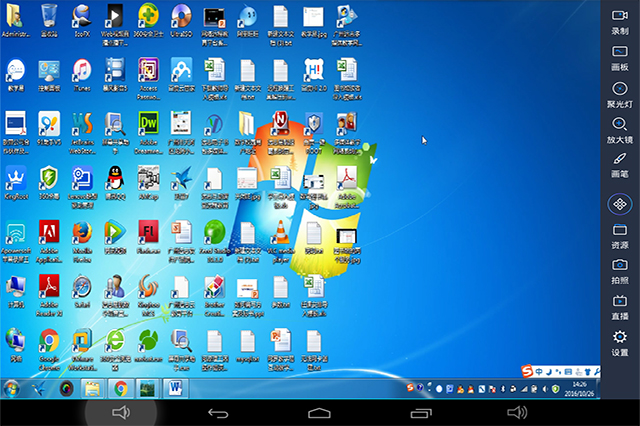Launch Google Chrome desktop shortcut
Viewport: 640px width, 426px height.
[x=49, y=350]
